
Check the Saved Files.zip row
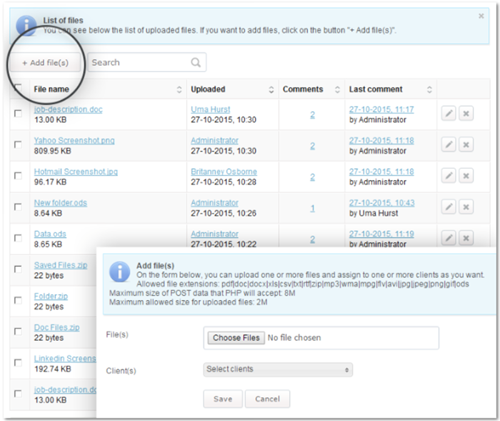click(18, 269)
